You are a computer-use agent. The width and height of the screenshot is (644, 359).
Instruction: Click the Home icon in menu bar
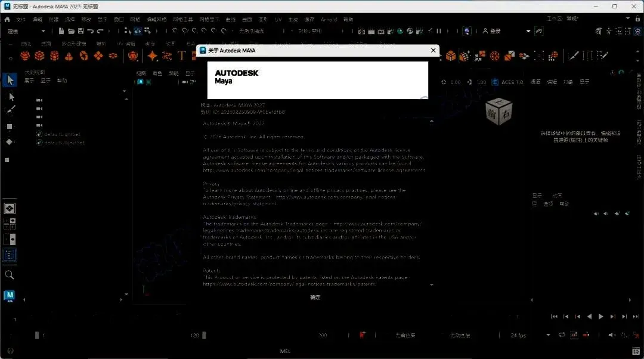coord(7,19)
